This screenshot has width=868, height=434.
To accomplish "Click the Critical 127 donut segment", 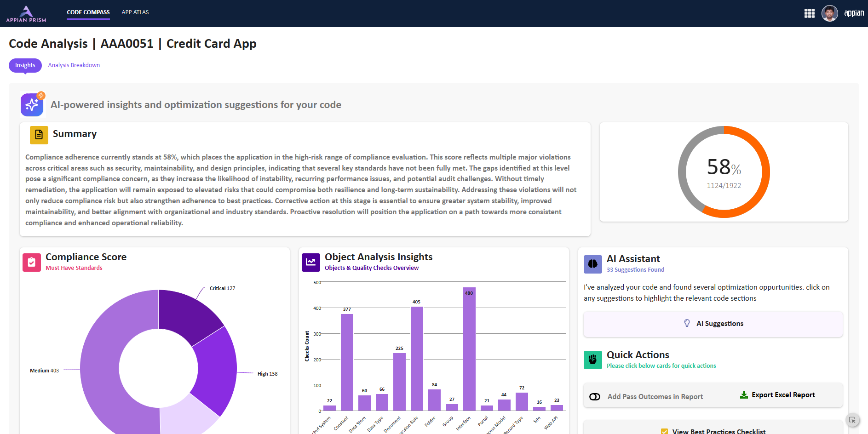I will 189,313.
